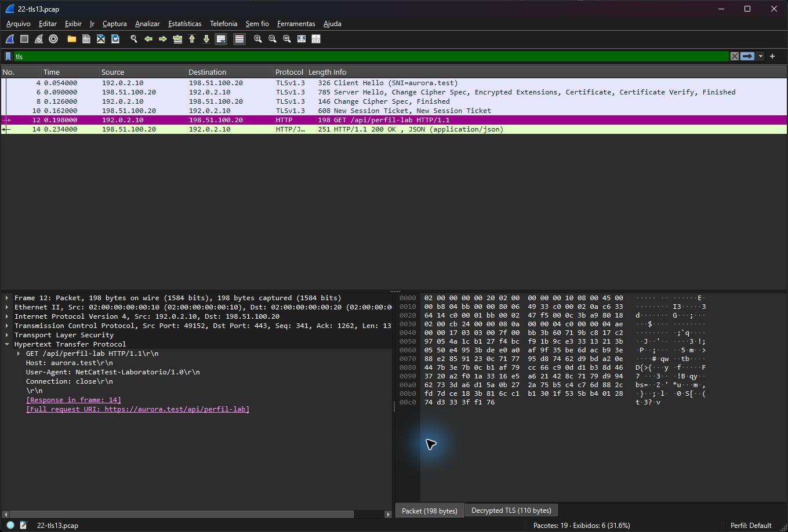Screen dimensions: 788x532
Task: Open the Full request URI link
Action: pyautogui.click(x=137, y=409)
